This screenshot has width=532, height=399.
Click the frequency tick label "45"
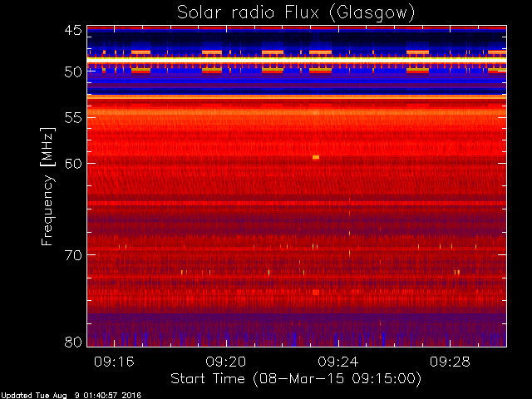pyautogui.click(x=73, y=30)
